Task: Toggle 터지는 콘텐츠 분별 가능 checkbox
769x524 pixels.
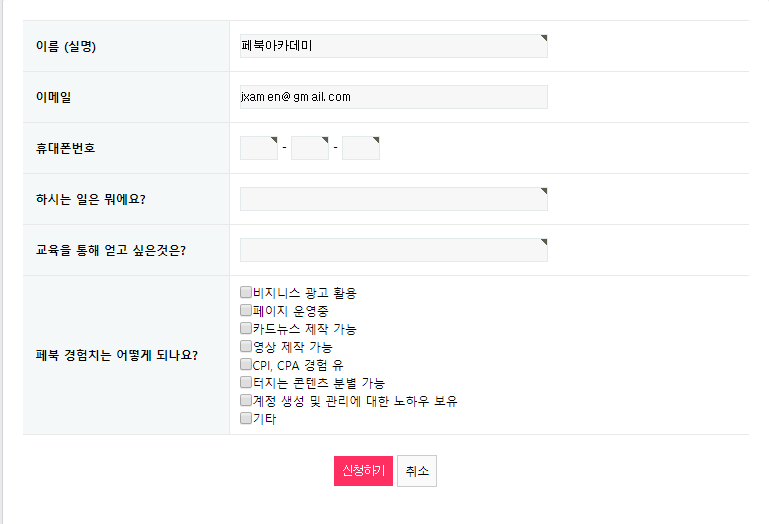Action: (x=246, y=383)
